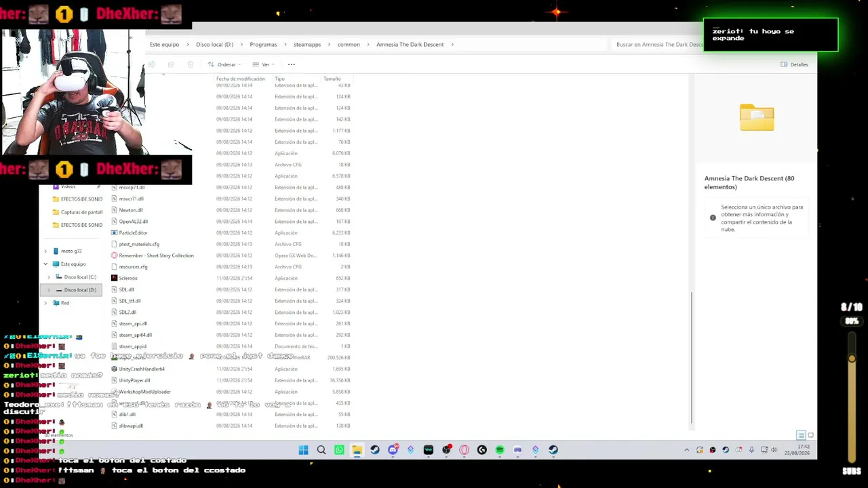
Task: Open the clock and date flyout
Action: 797,450
